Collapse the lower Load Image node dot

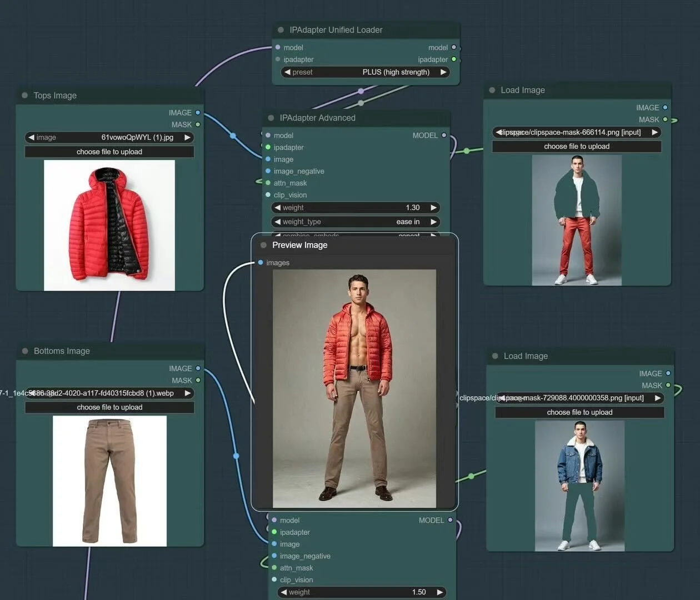click(x=495, y=356)
